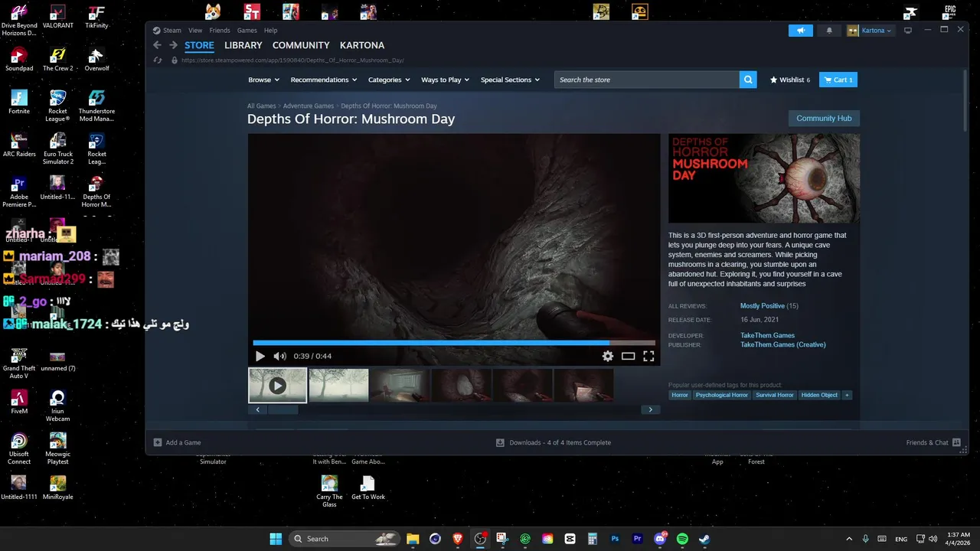Open Brave browser from the taskbar
980x551 pixels.
(x=458, y=539)
